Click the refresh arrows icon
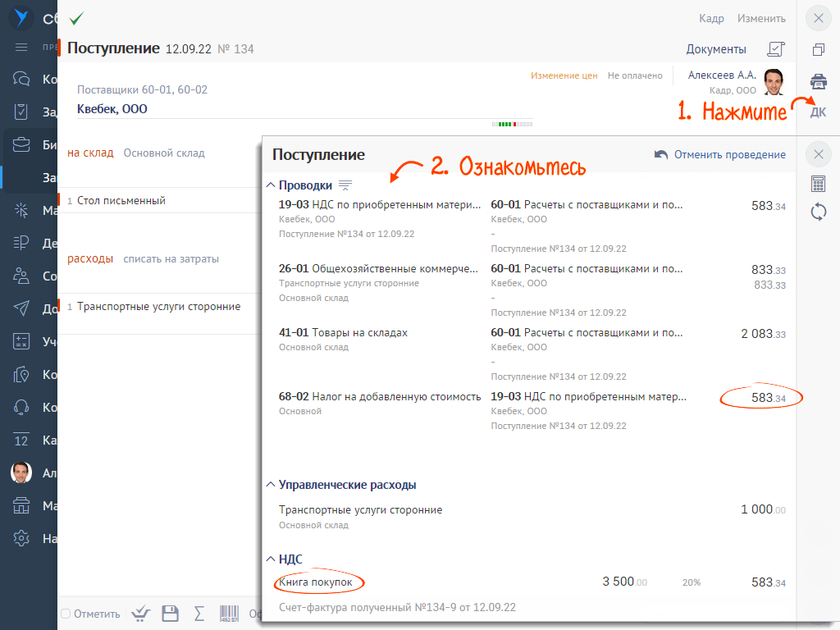The image size is (840, 630). pos(818,212)
